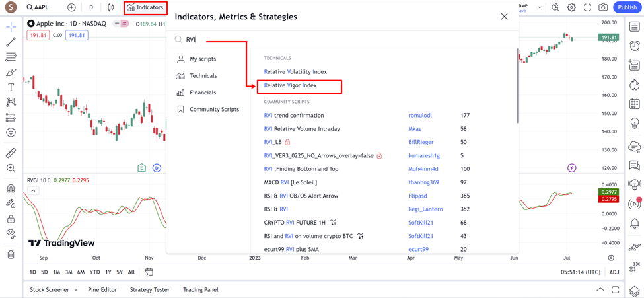Open quick search icon in top bar
Screen dimensions: 644x298
point(555,7)
